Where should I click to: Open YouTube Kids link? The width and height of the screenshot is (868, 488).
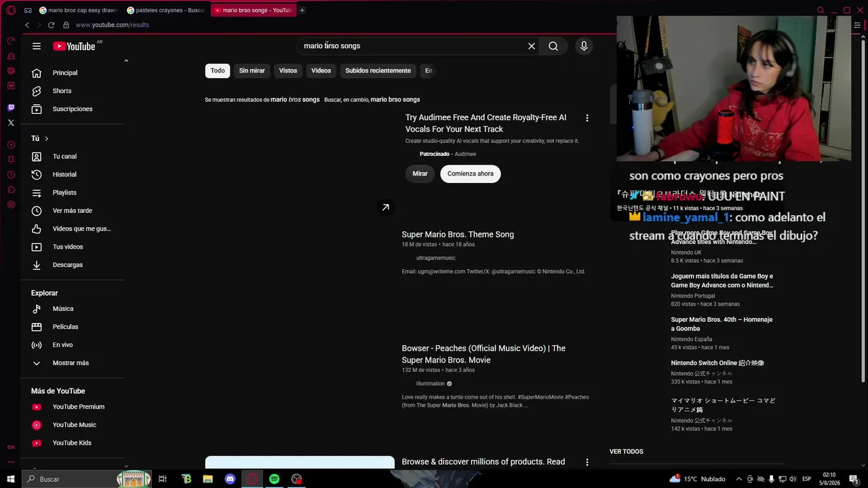[73, 443]
